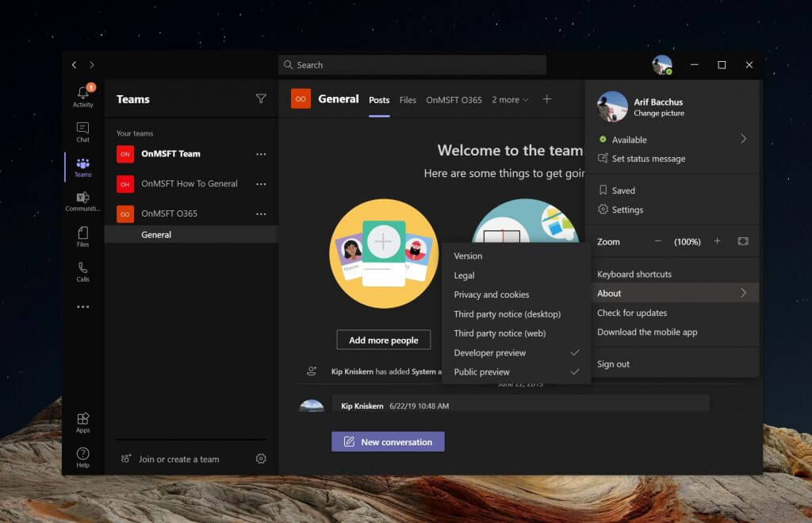Screen dimensions: 812x523
Task: Click Add more people button
Action: (383, 340)
